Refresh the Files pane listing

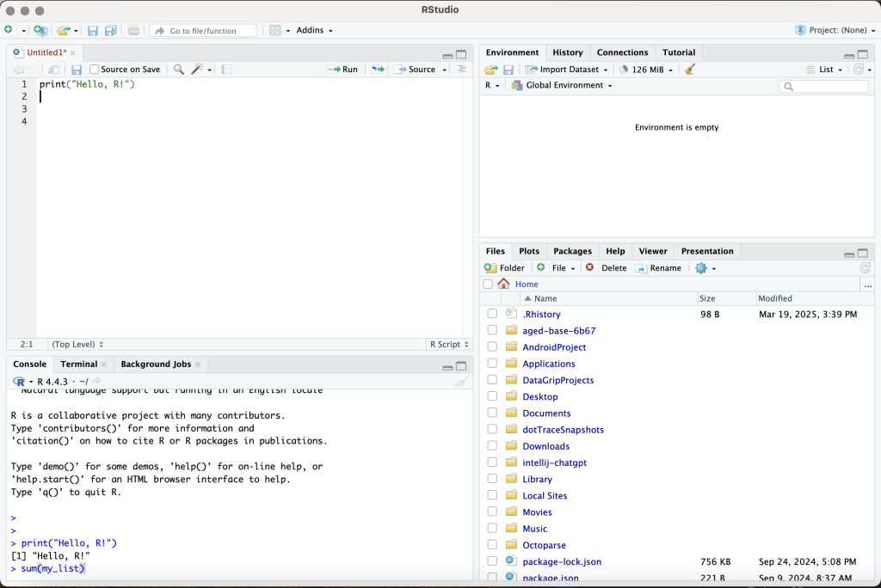pos(865,268)
